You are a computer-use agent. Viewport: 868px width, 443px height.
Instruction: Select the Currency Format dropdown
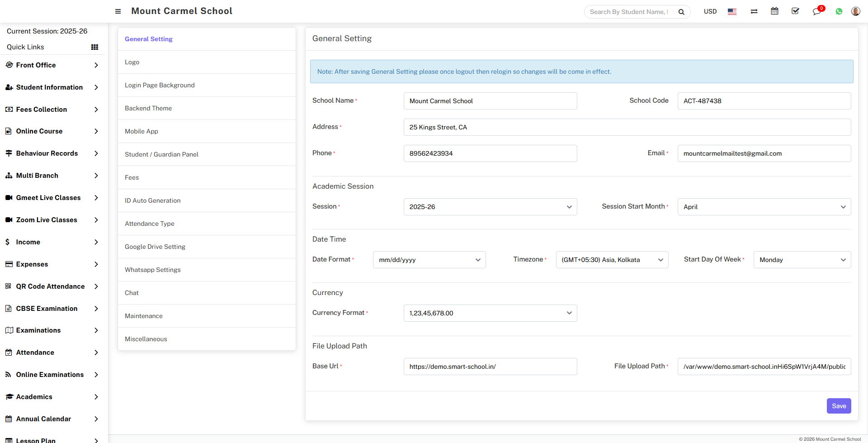[490, 313]
